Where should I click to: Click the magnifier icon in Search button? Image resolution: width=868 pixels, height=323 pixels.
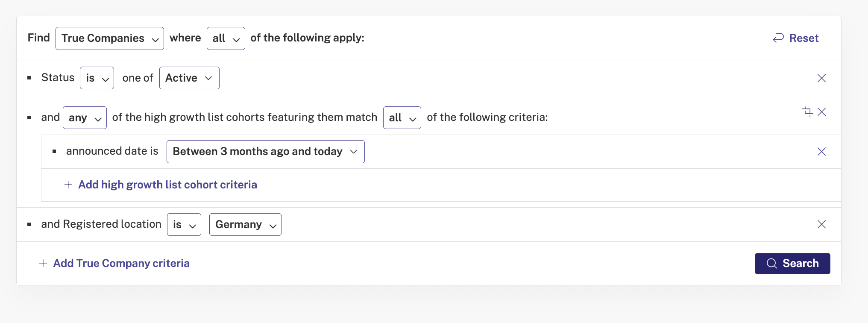click(771, 263)
